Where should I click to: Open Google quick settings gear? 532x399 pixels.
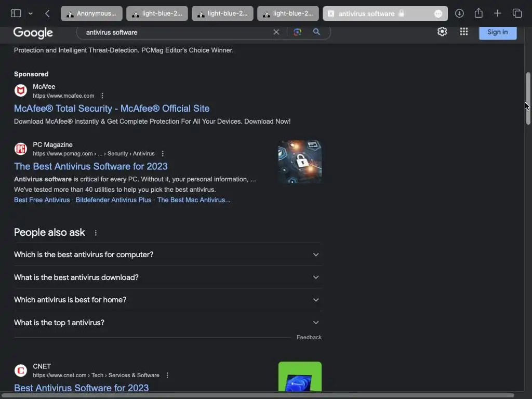point(442,32)
